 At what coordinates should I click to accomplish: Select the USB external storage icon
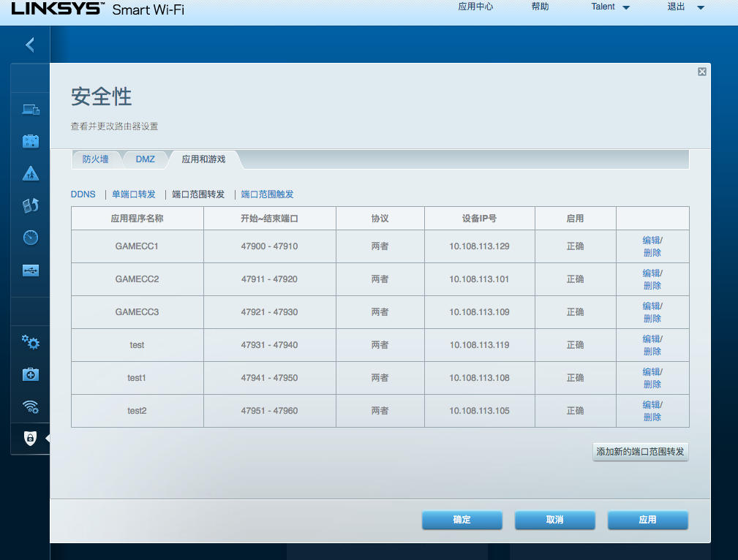coord(30,269)
